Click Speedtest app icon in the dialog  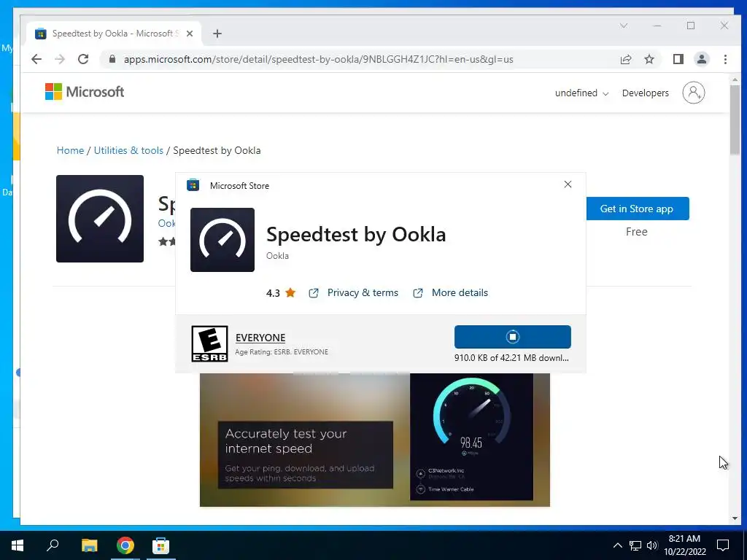point(222,240)
